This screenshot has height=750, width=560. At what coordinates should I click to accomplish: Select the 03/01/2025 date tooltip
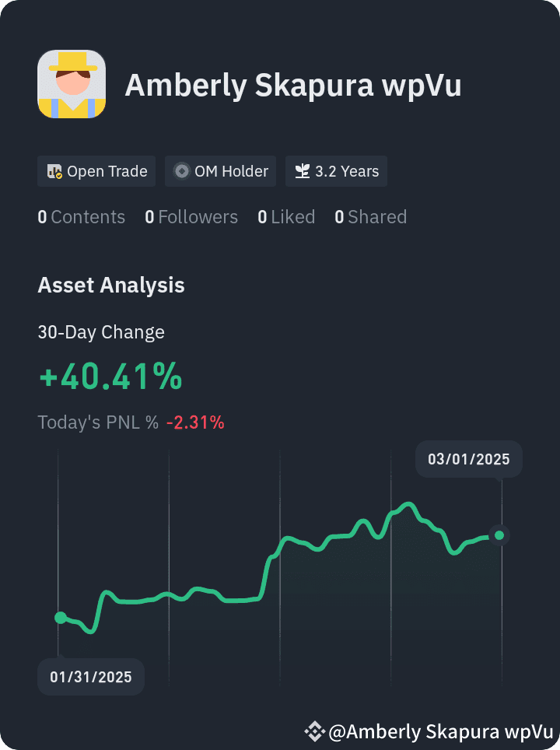(469, 459)
